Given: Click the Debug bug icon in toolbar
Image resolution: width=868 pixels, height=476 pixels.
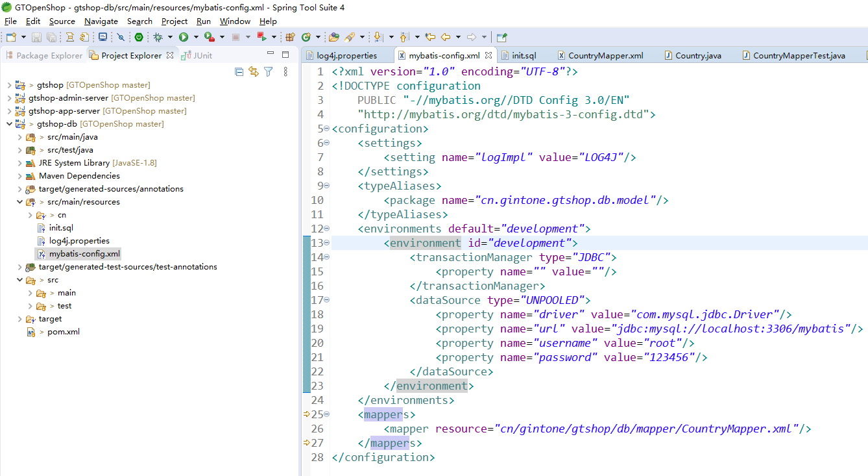Looking at the screenshot, I should (158, 38).
